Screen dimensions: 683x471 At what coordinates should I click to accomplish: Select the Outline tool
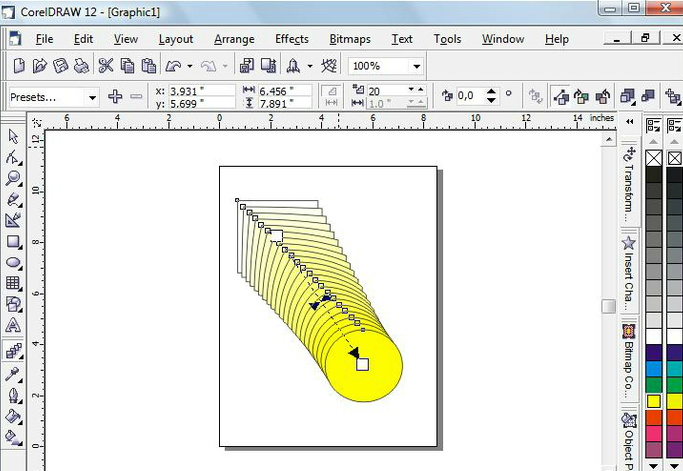pyautogui.click(x=13, y=396)
